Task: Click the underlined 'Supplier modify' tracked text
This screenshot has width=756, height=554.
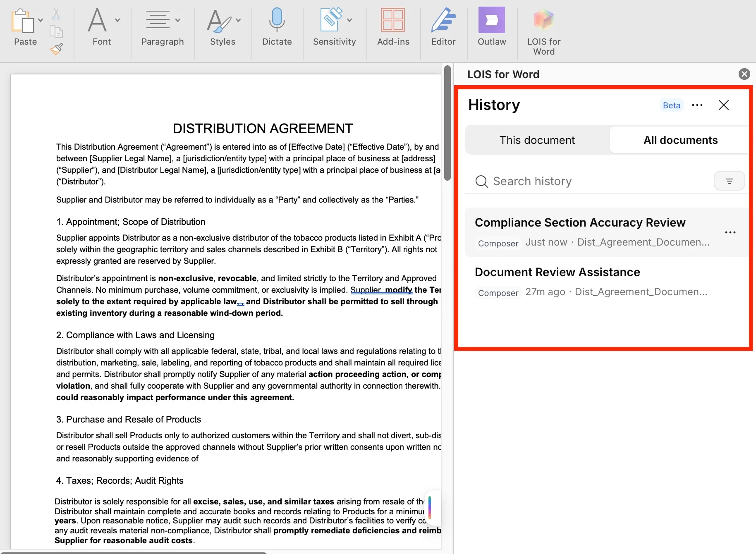Action: pos(381,290)
